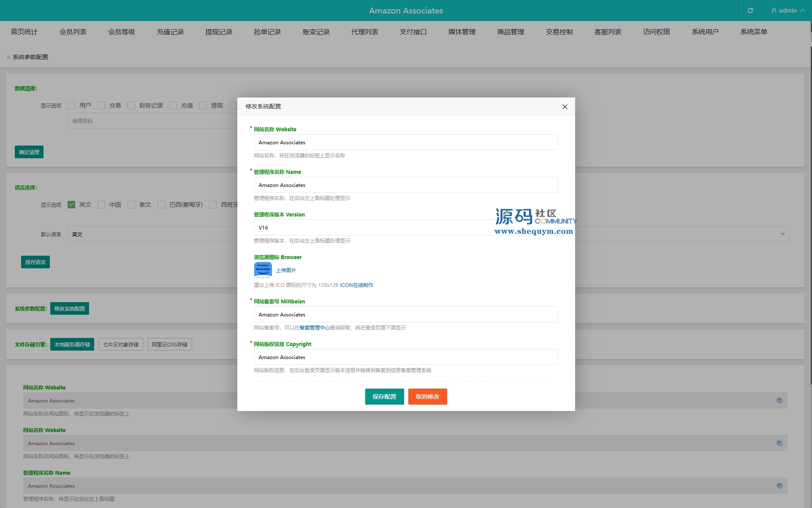Expand the 默认语言 dropdown arrow
The width and height of the screenshot is (812, 508).
782,234
